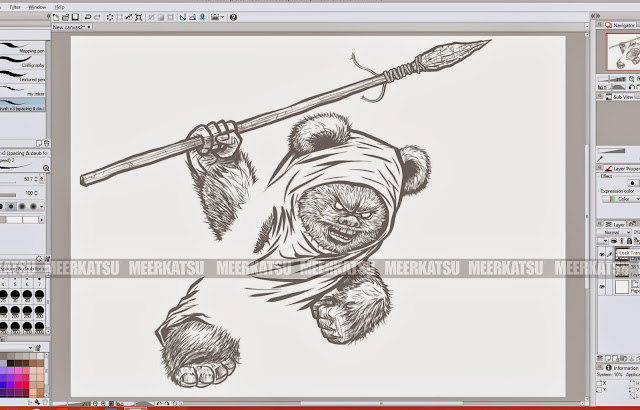Screen dimensions: 640x410
Task: Click the stroke preview magnifier icon in Tool Property
Action: click(46, 168)
